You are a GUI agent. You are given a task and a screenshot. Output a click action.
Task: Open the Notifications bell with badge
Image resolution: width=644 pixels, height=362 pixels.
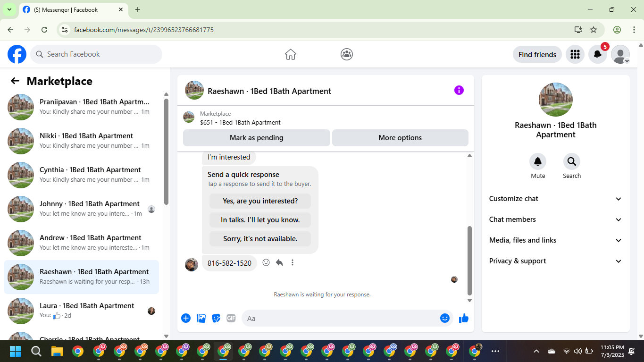pyautogui.click(x=597, y=54)
